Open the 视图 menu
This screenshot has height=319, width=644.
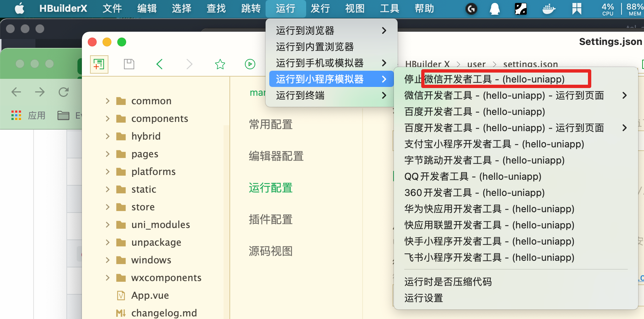[355, 8]
